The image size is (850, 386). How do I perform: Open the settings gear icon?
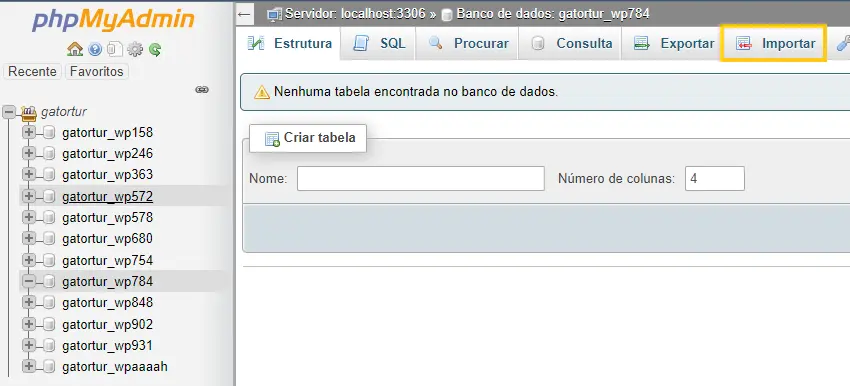[134, 50]
